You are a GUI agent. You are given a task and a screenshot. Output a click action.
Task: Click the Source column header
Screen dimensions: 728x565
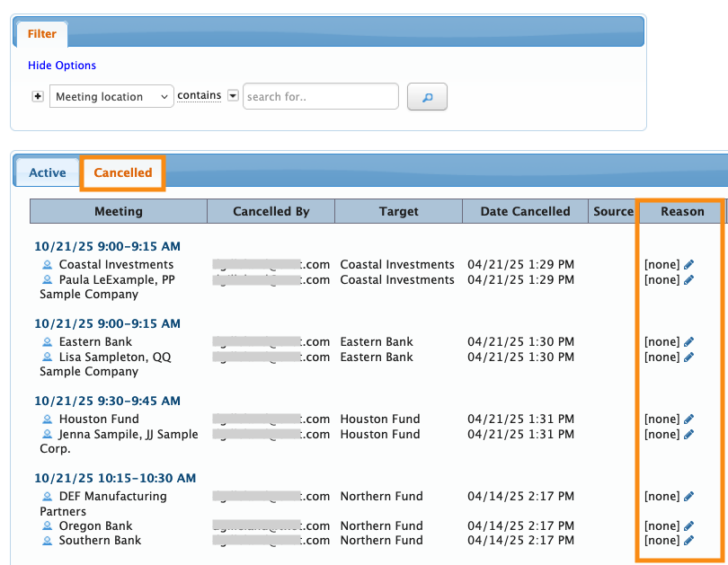613,211
